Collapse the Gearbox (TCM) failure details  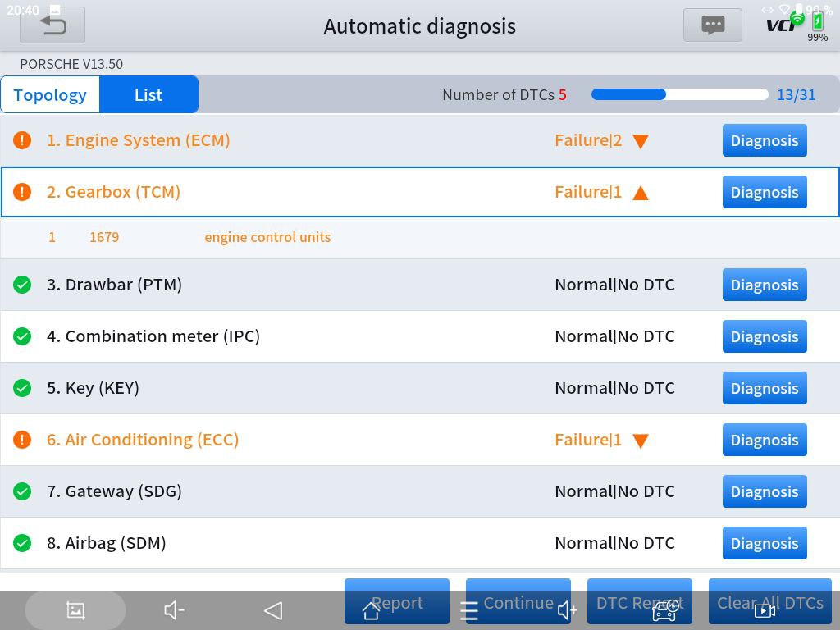click(x=641, y=193)
